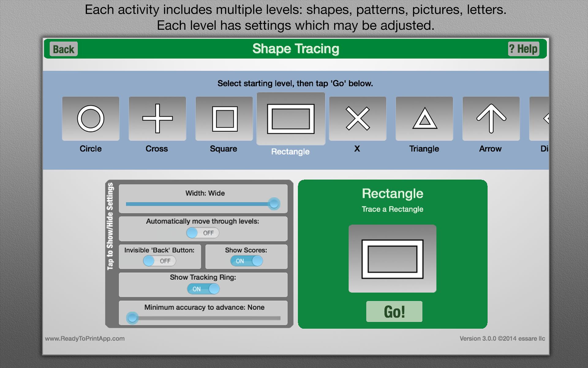The image size is (588, 368).
Task: Click Minimum accuracy to advance slider handle
Action: point(132,318)
